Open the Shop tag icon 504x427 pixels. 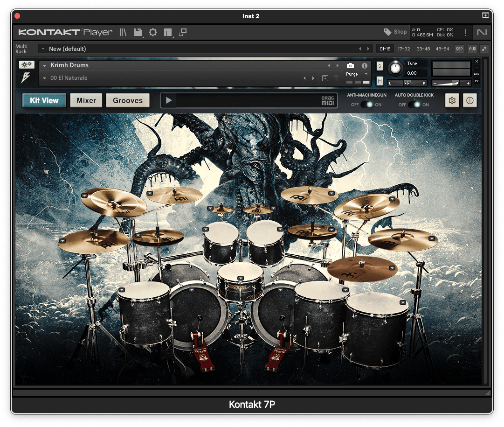387,32
